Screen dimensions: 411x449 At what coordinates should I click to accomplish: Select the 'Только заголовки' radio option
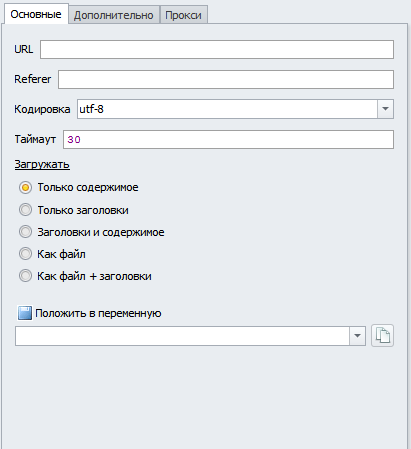tap(25, 210)
